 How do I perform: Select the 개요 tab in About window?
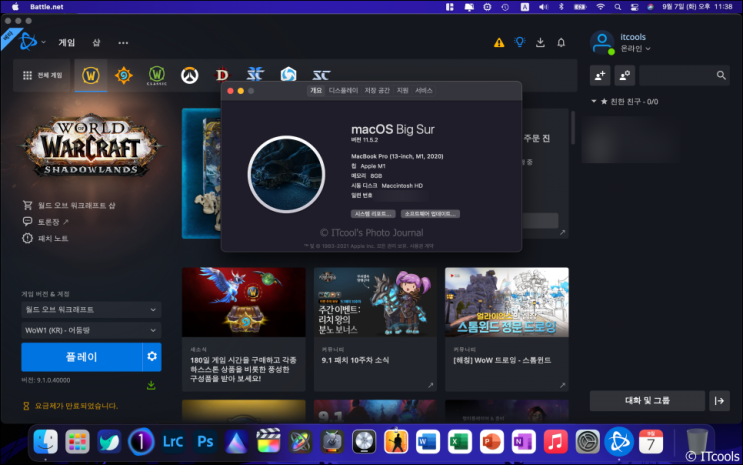pos(316,91)
